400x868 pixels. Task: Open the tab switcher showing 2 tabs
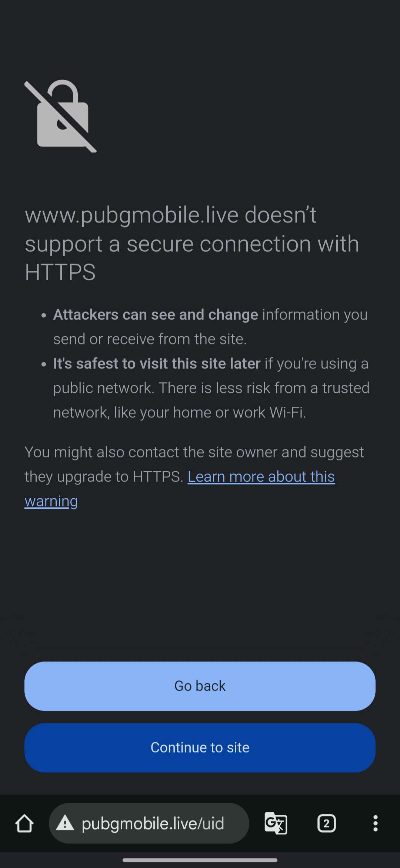[326, 824]
